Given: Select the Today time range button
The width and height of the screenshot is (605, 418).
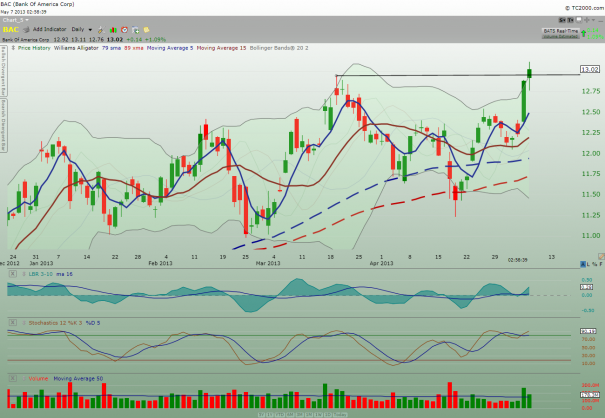Looking at the screenshot, I should (x=340, y=415).
